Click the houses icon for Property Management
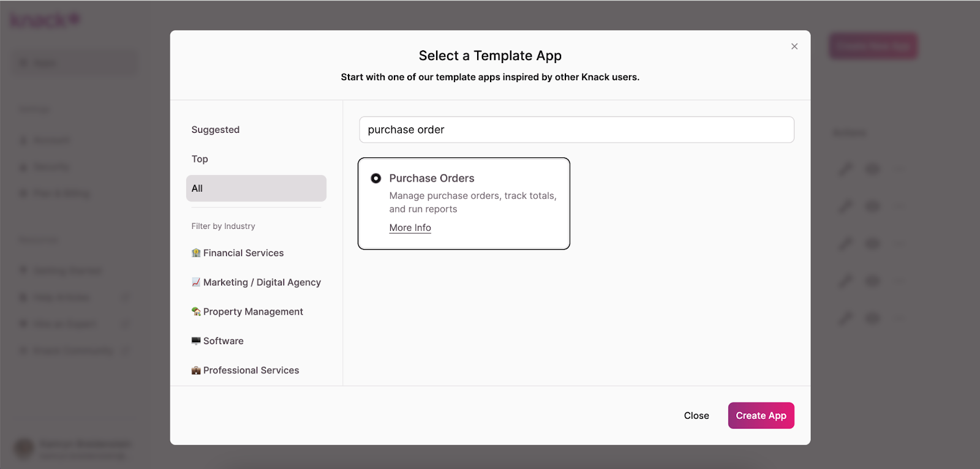980x469 pixels. [x=196, y=312]
